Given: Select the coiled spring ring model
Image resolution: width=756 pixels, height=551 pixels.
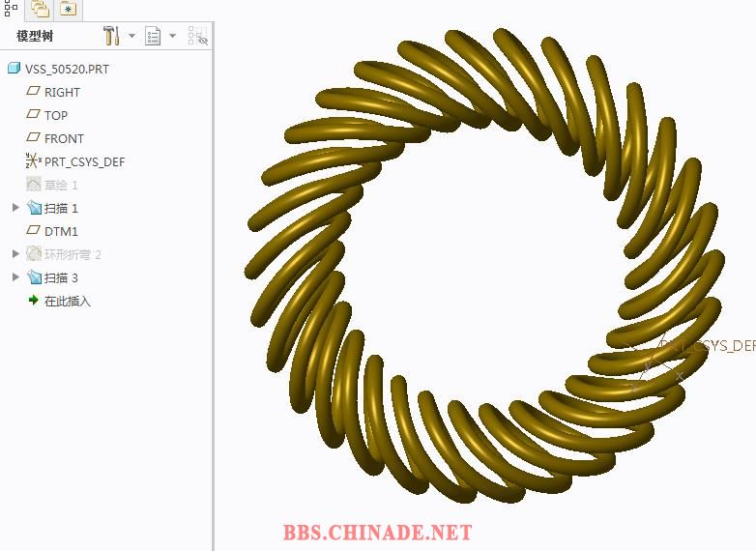Looking at the screenshot, I should [483, 266].
